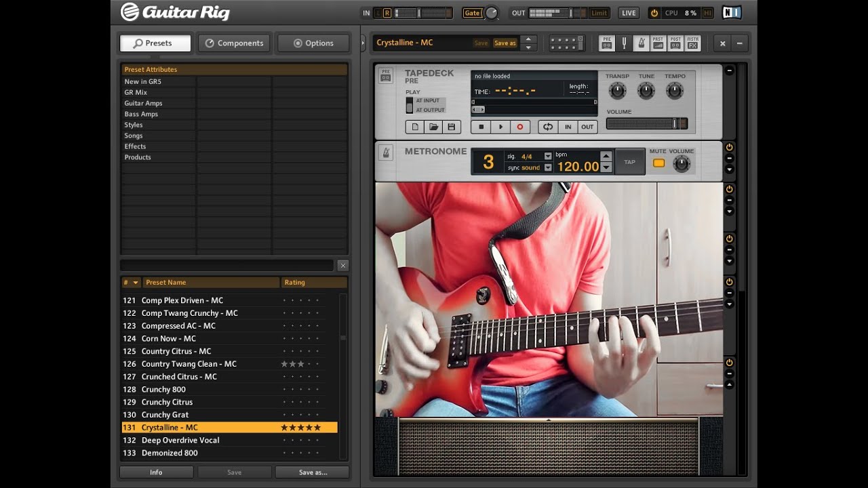Open the # column sort dropdown
The width and height of the screenshot is (868, 488).
click(136, 283)
